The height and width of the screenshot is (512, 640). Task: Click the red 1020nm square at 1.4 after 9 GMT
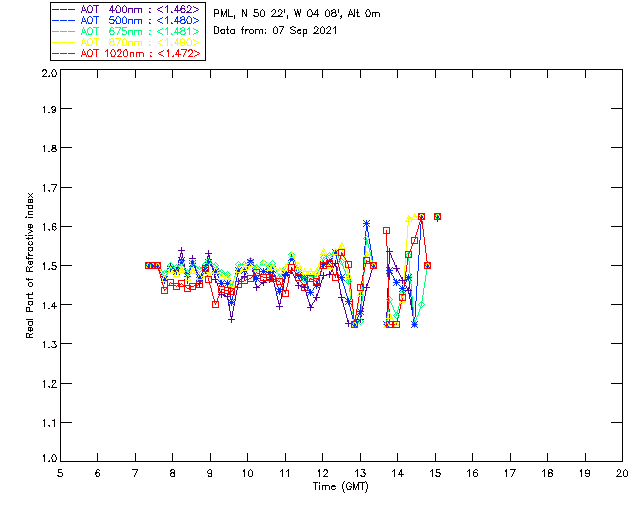216,305
